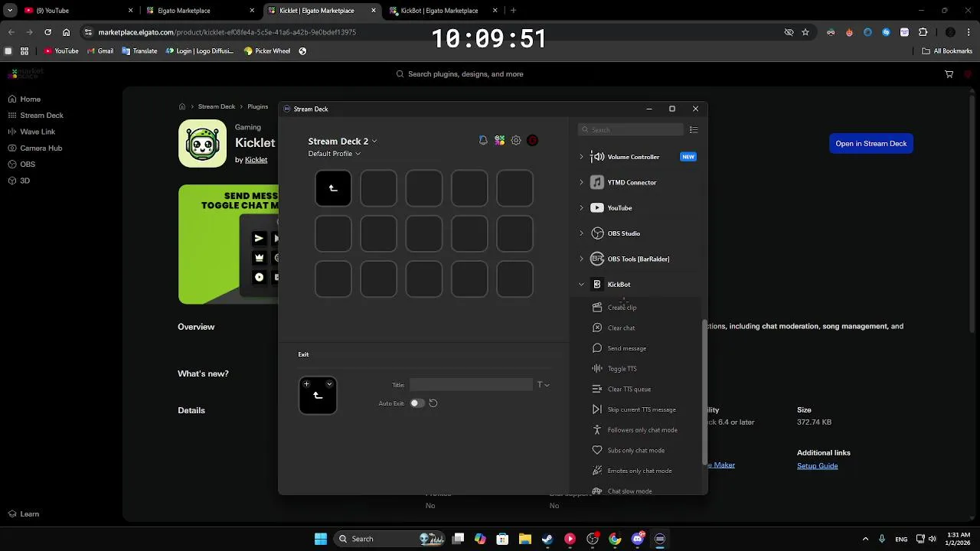
Task: Expand the OBS Studio category
Action: click(x=581, y=233)
